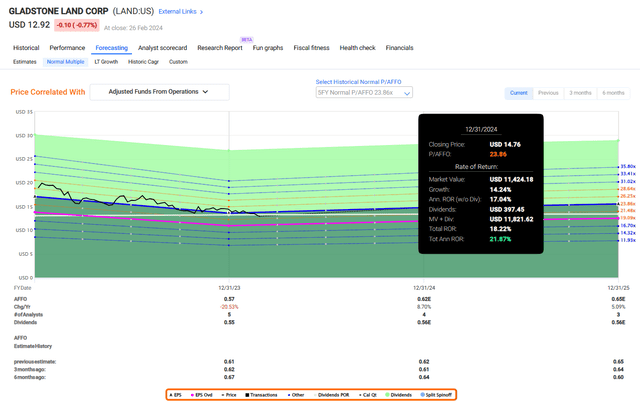Toggle the Split Spinoff legend item

[x=436, y=395]
